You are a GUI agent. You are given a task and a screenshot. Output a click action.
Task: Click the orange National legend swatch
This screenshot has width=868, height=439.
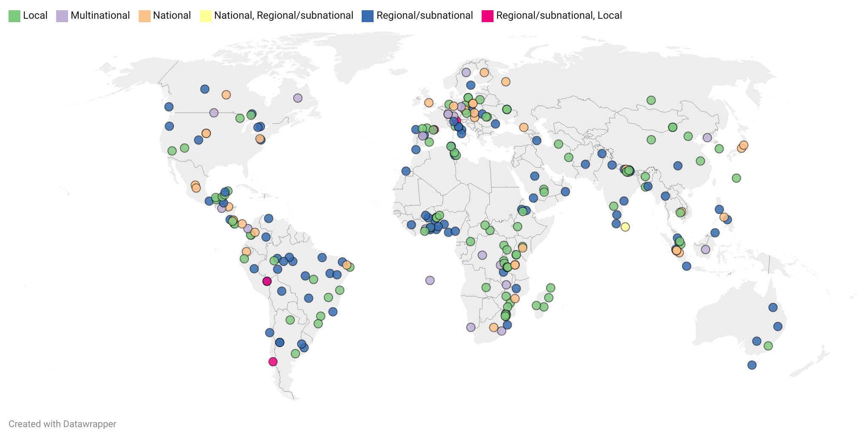pyautogui.click(x=145, y=16)
